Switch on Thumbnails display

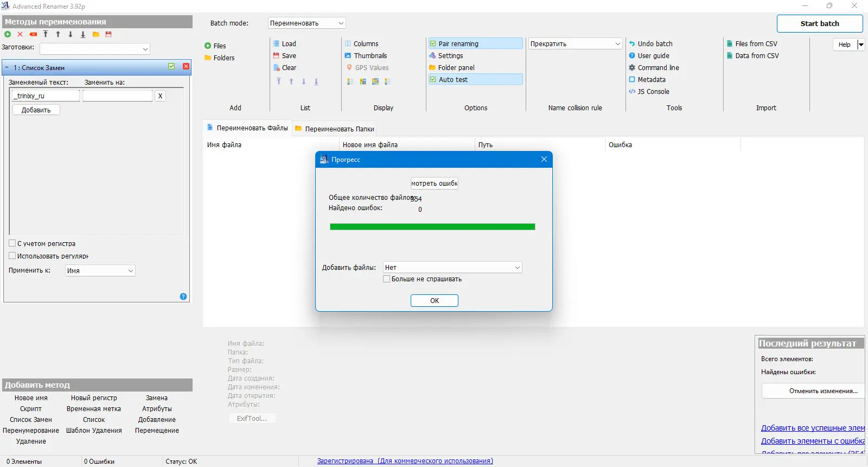tap(366, 55)
